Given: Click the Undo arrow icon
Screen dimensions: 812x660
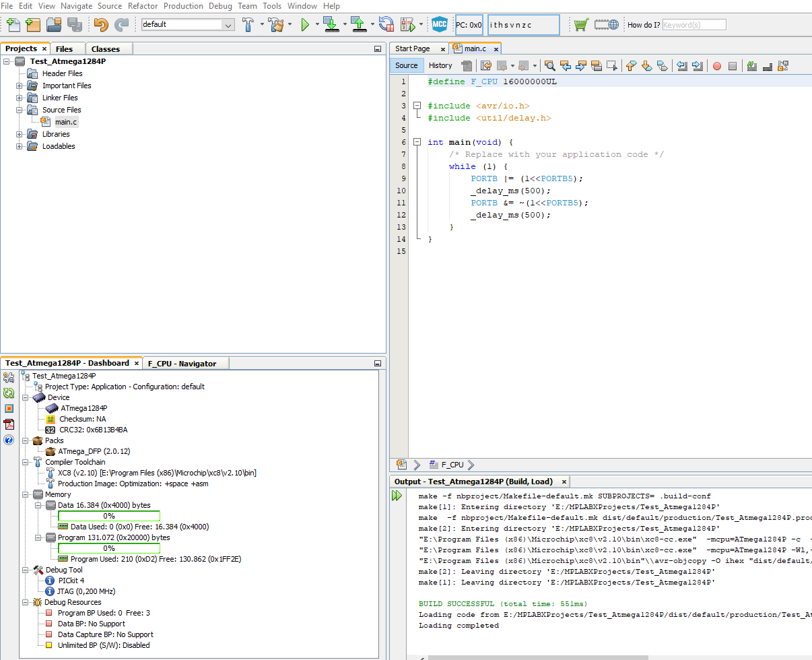Looking at the screenshot, I should [x=101, y=25].
